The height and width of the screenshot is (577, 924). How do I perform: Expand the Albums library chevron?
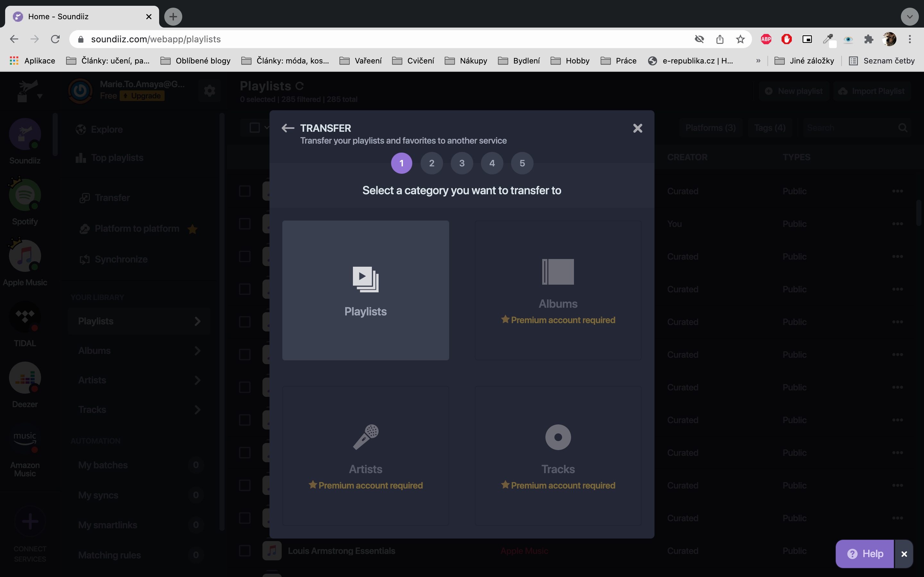click(197, 351)
